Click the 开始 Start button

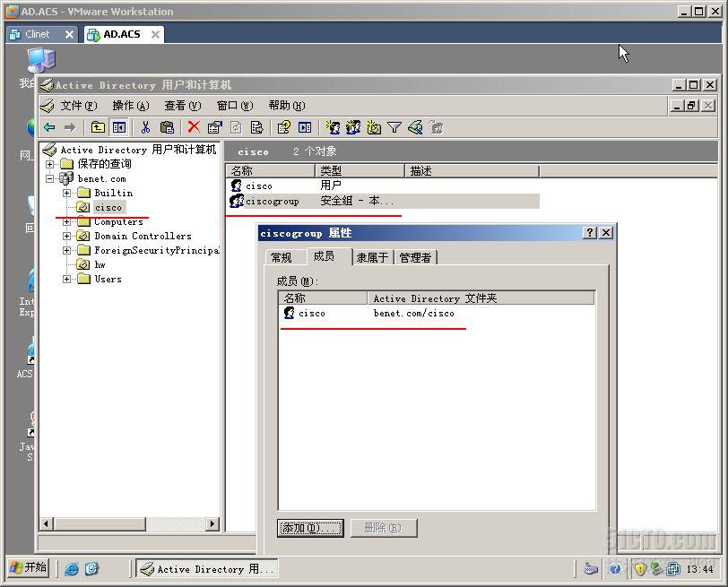point(29,567)
